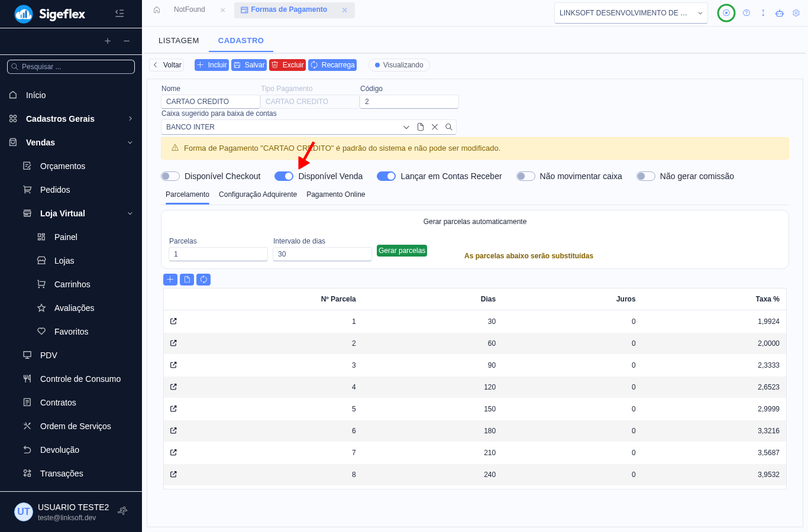Screen dimensions: 808x532
Task: Collapse the sidebar menu icon
Action: pyautogui.click(x=119, y=13)
